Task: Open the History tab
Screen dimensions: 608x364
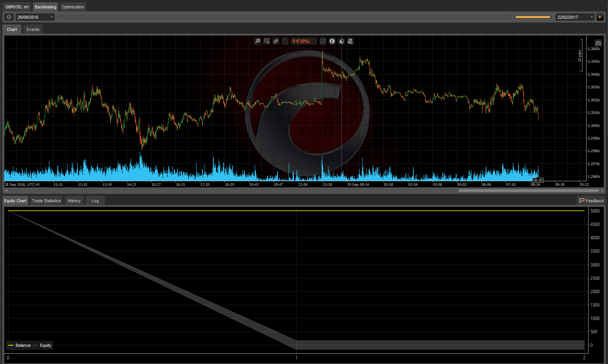Action: (x=74, y=201)
